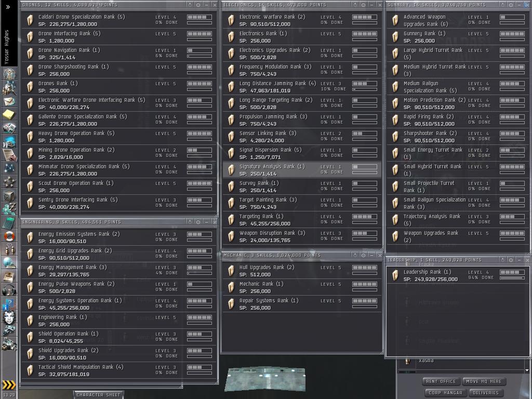Open the Corporation stars icon

coord(9,182)
